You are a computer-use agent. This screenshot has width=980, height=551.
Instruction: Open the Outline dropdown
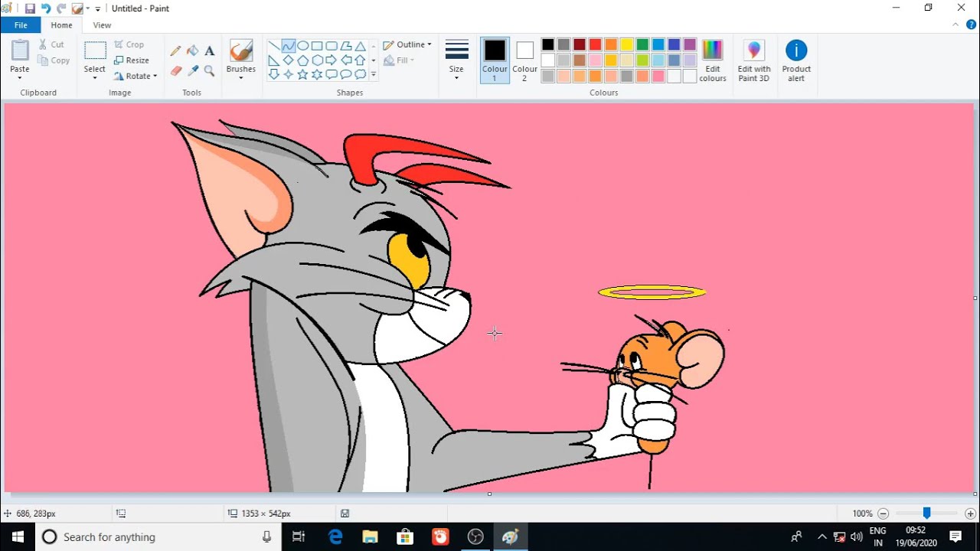coord(407,45)
